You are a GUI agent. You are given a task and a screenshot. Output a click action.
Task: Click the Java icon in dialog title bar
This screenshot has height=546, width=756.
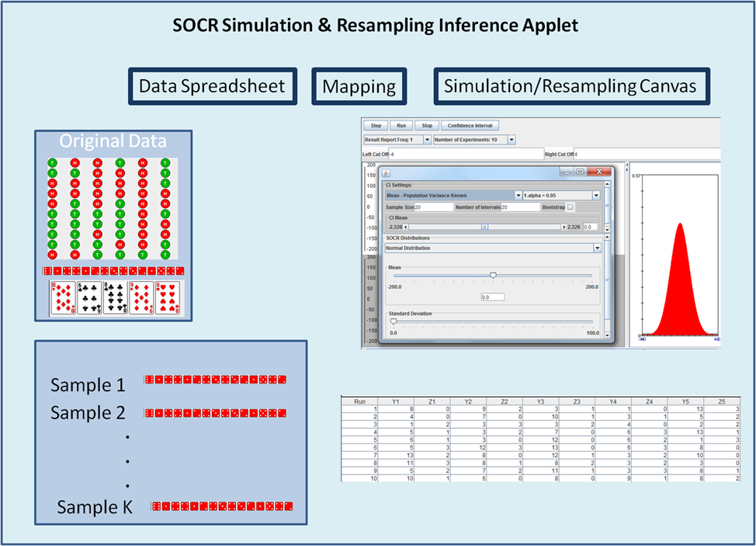pyautogui.click(x=387, y=172)
